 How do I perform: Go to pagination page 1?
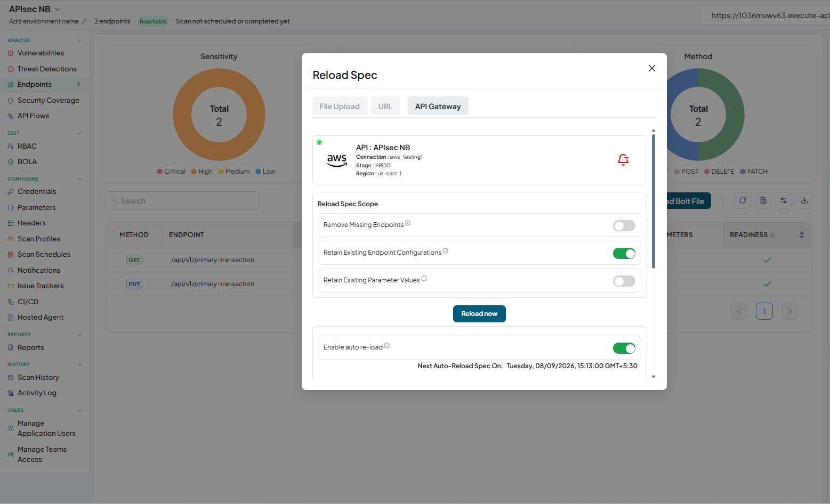pyautogui.click(x=764, y=311)
